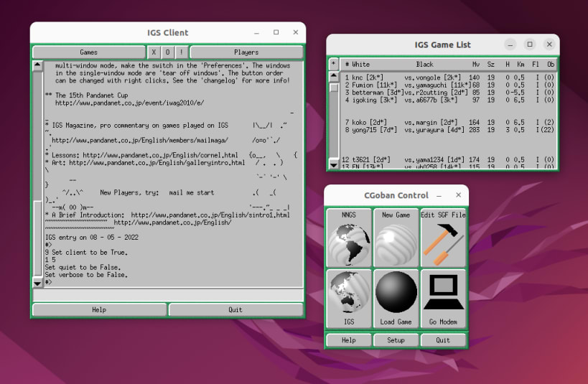Click 'Set verbose to be False.' line
Screen dimensions: 588x384
click(x=86, y=275)
